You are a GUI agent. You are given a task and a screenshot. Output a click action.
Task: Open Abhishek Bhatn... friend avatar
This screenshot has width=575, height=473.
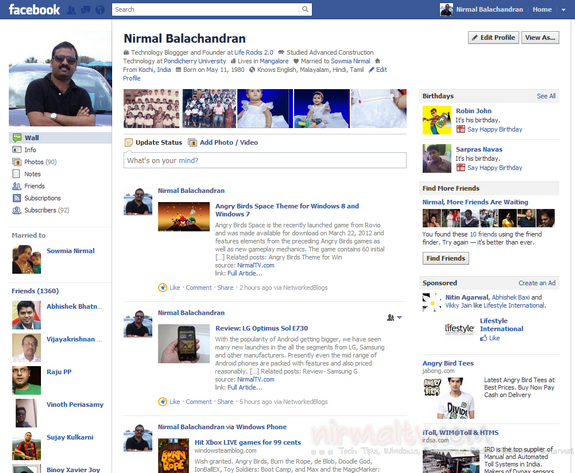26,315
